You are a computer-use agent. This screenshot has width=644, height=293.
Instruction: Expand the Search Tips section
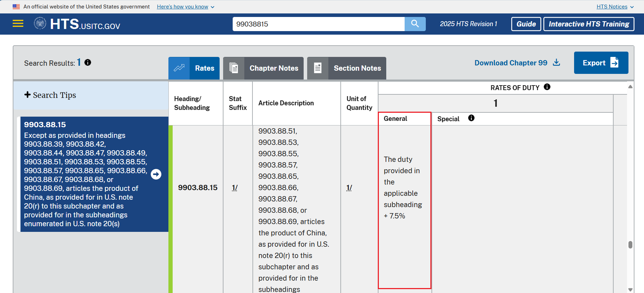pyautogui.click(x=50, y=95)
